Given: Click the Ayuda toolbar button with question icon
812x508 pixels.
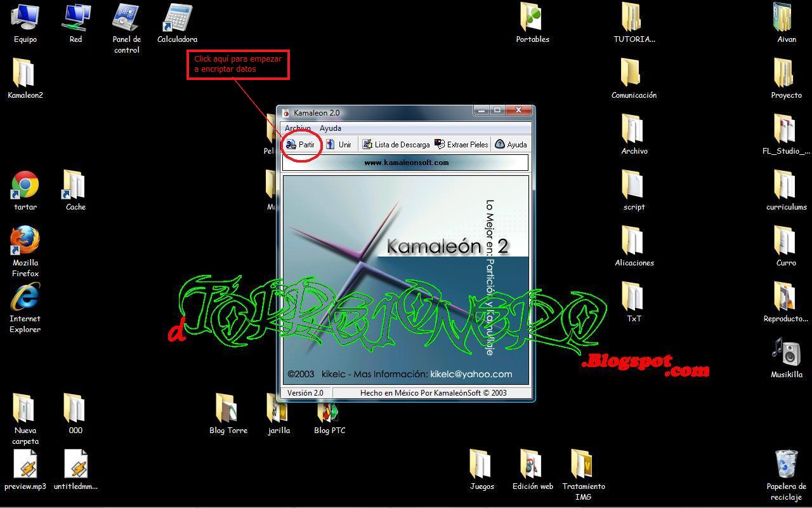Looking at the screenshot, I should [x=511, y=145].
